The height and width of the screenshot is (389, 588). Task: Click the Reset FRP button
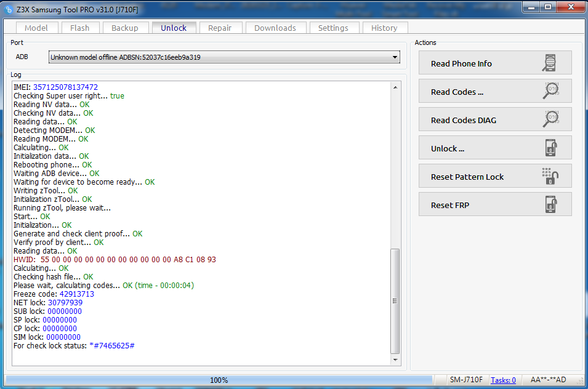click(495, 204)
